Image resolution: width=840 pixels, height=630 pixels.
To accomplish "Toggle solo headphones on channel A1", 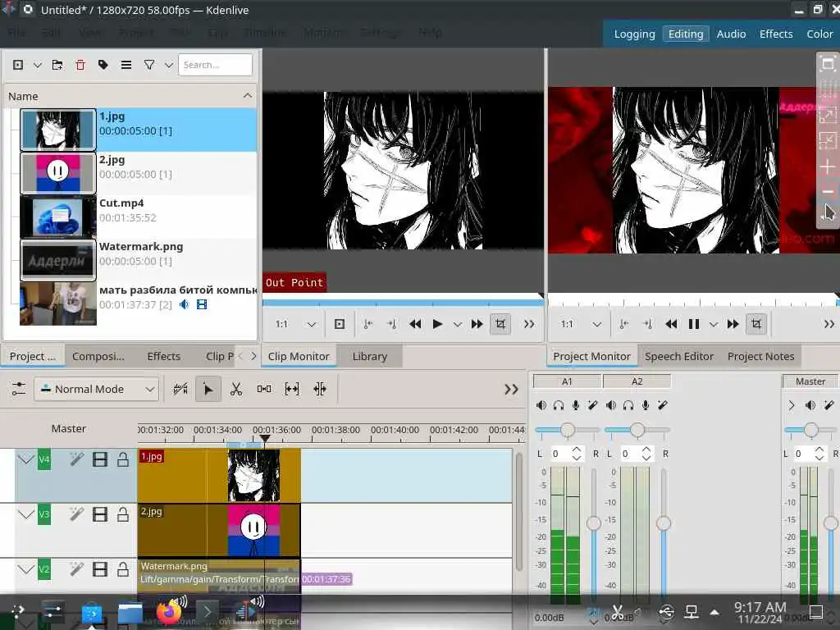I will pos(558,405).
